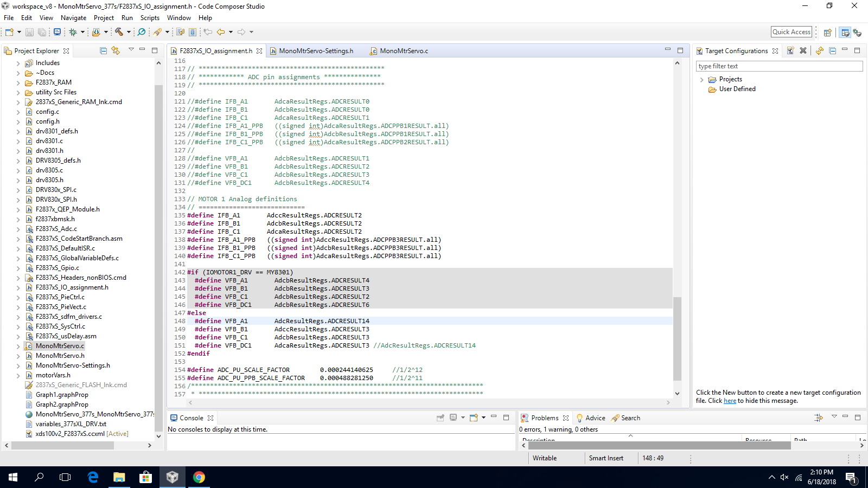Toggle the muted volume tray icon

click(x=784, y=477)
